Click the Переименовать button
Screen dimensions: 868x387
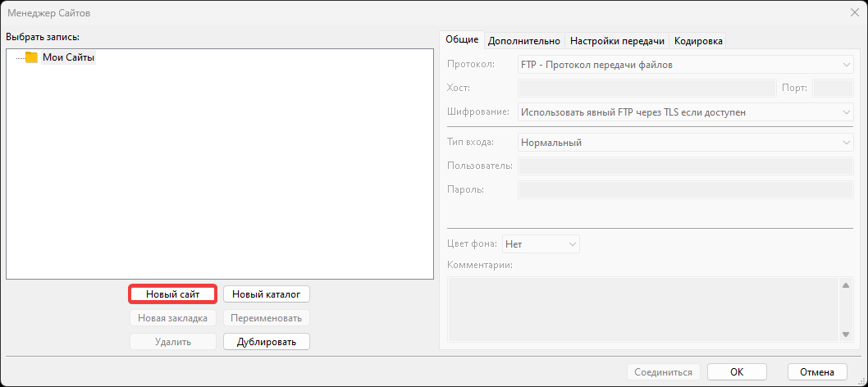(267, 318)
